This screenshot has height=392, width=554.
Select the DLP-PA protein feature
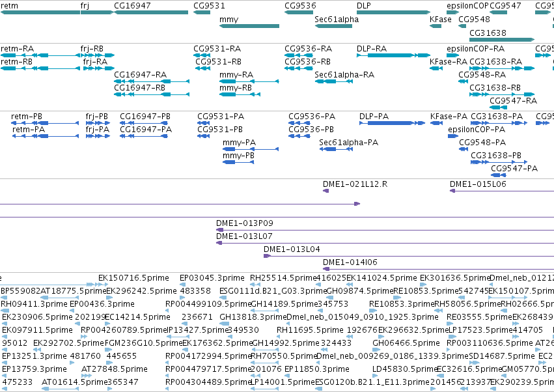click(392, 123)
